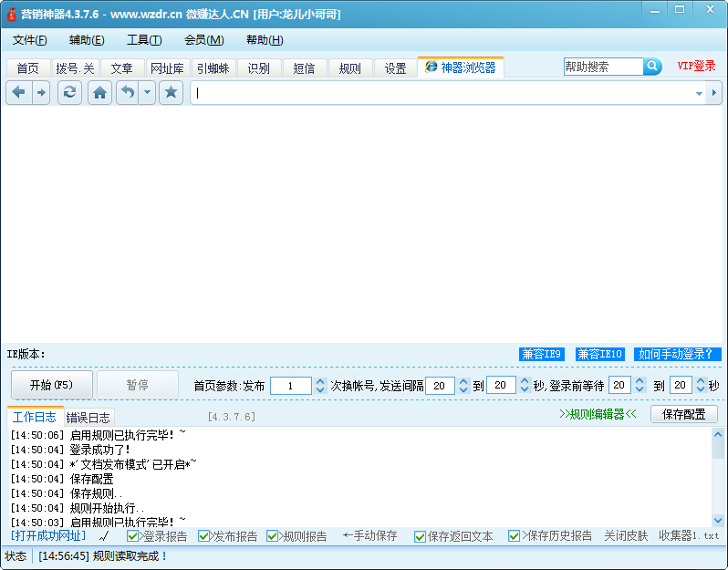Increase the 发布 count with up arrow
The height and width of the screenshot is (570, 728).
click(x=320, y=381)
